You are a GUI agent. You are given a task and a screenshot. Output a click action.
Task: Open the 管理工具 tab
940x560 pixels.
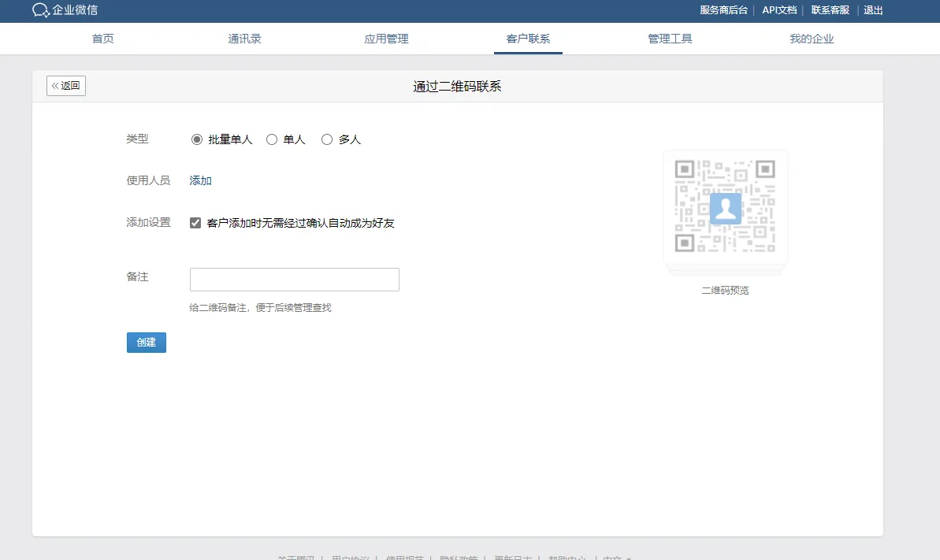tap(670, 39)
